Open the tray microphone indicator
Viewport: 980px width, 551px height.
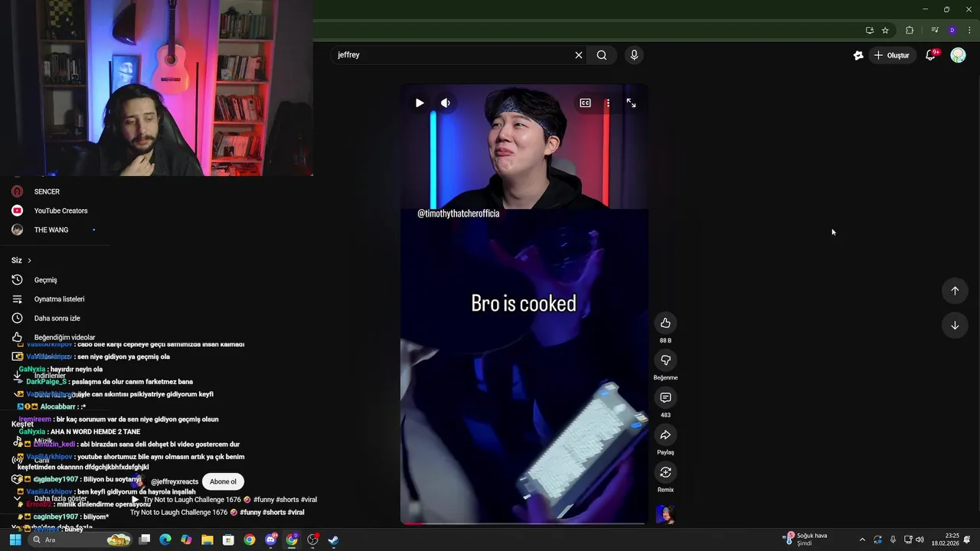coord(893,540)
